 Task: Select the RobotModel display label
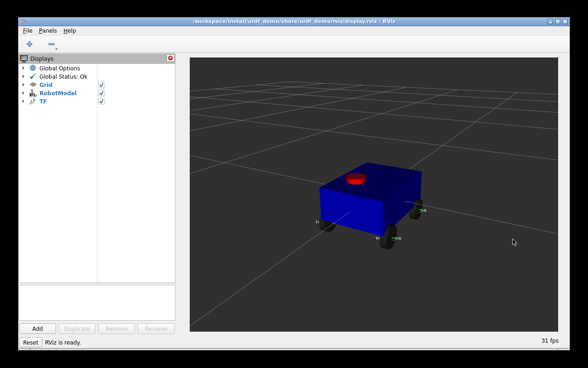coord(58,93)
